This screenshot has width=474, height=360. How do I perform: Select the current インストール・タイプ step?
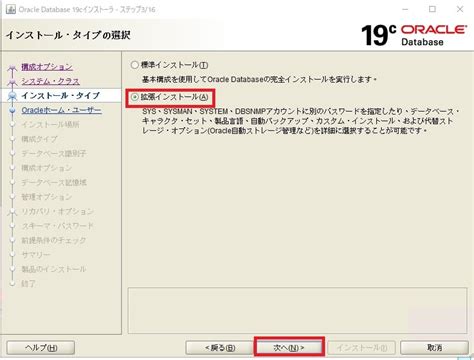[61, 96]
